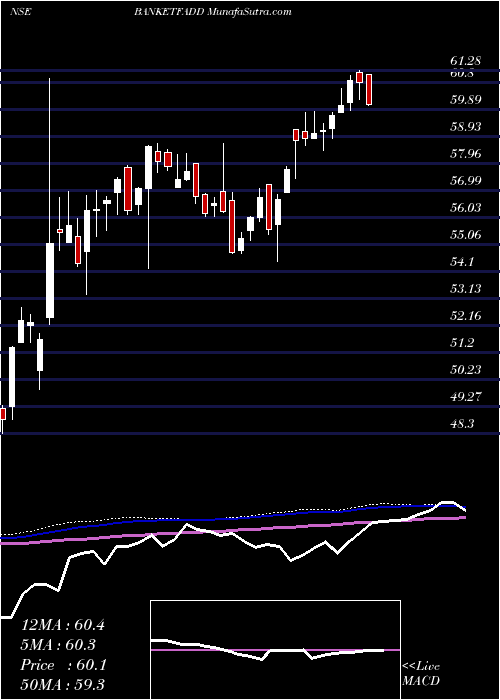The width and height of the screenshot is (500, 700).
Task: Click the 48.3 price axis label
Action: (463, 423)
